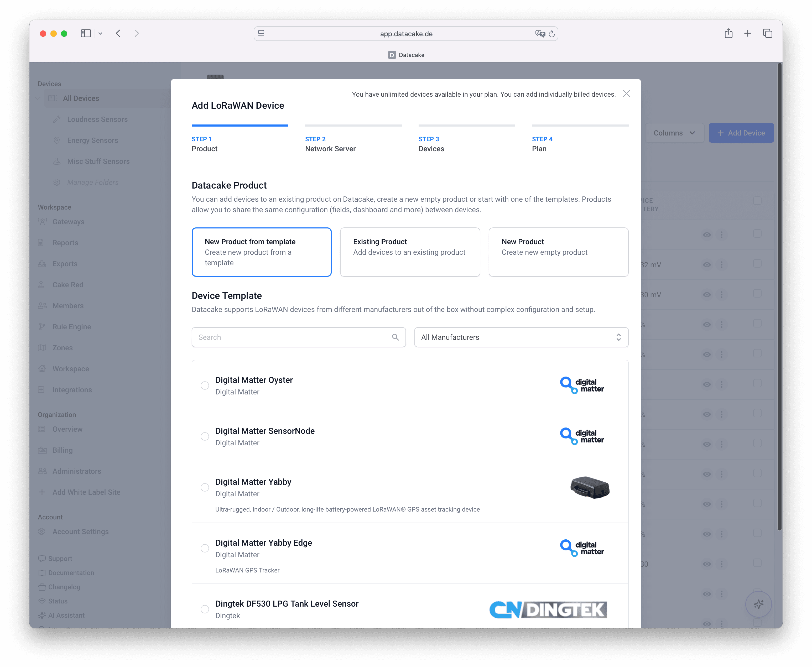Click the Workspace settings icon in sidebar
This screenshot has width=812, height=667.
pos(42,369)
